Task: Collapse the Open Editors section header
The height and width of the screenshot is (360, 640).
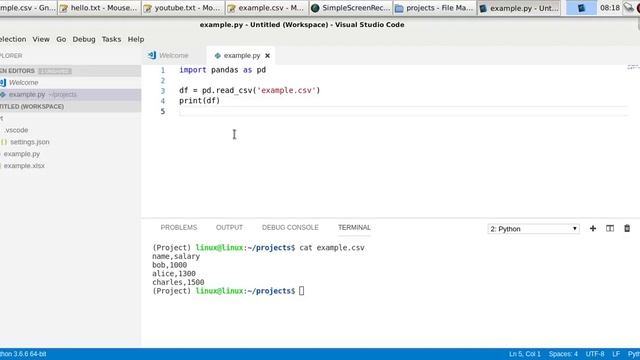Action: 70,71
